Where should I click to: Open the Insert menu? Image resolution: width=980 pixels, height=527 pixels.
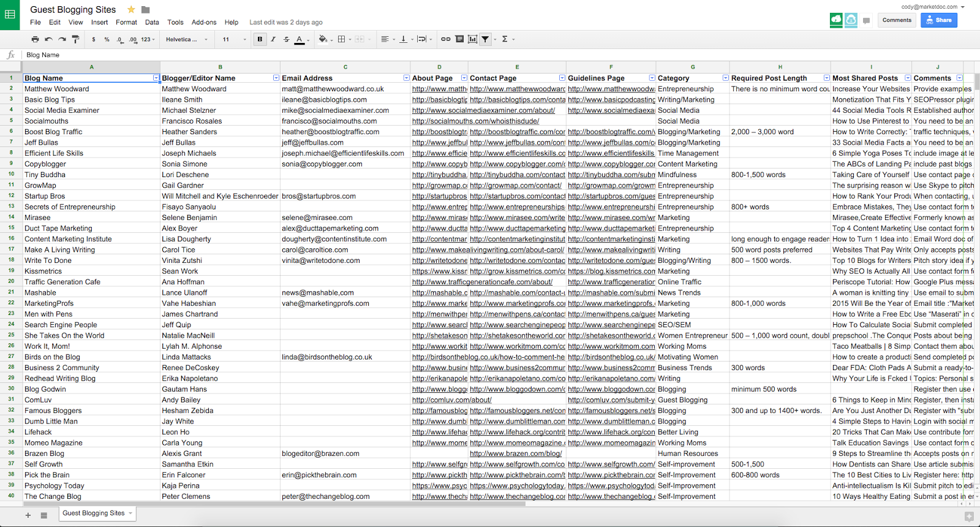(99, 22)
